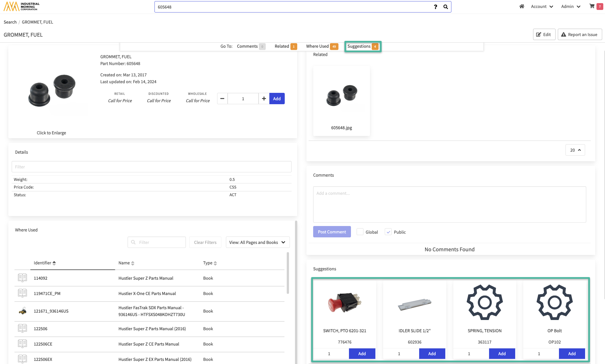Click the home icon in header

(x=522, y=7)
